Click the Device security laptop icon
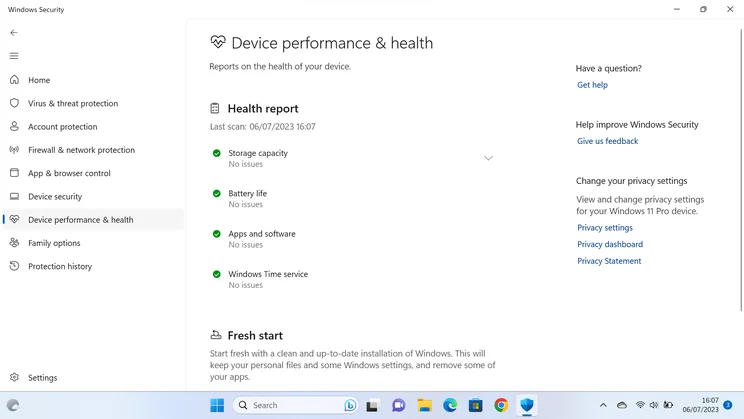 [14, 196]
